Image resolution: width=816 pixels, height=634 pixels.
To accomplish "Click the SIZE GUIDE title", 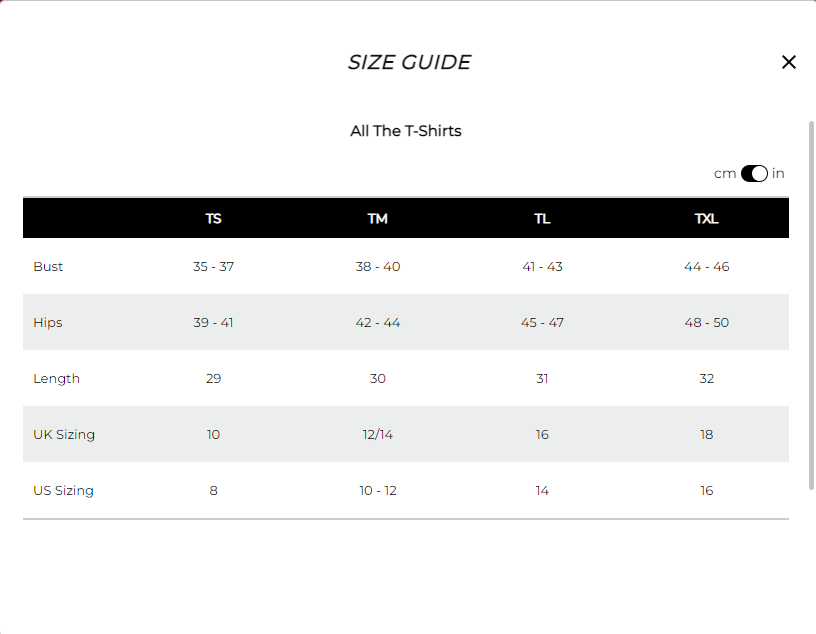I will [409, 62].
